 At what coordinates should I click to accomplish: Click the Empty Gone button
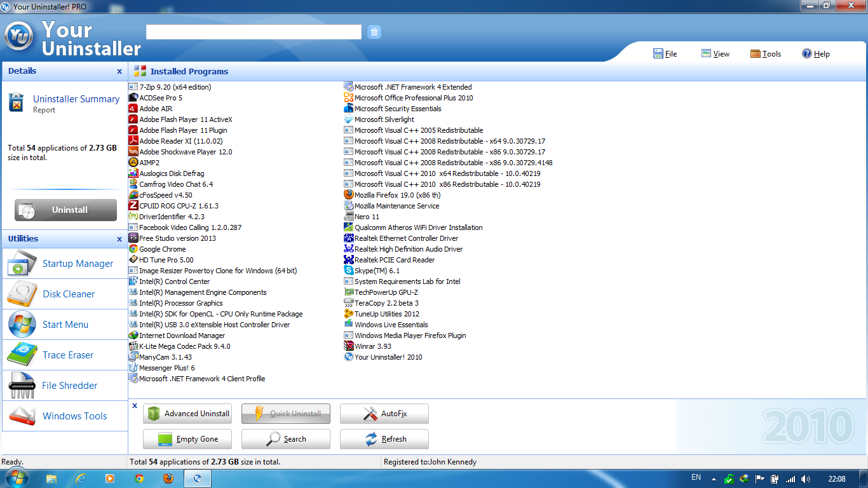pyautogui.click(x=187, y=439)
